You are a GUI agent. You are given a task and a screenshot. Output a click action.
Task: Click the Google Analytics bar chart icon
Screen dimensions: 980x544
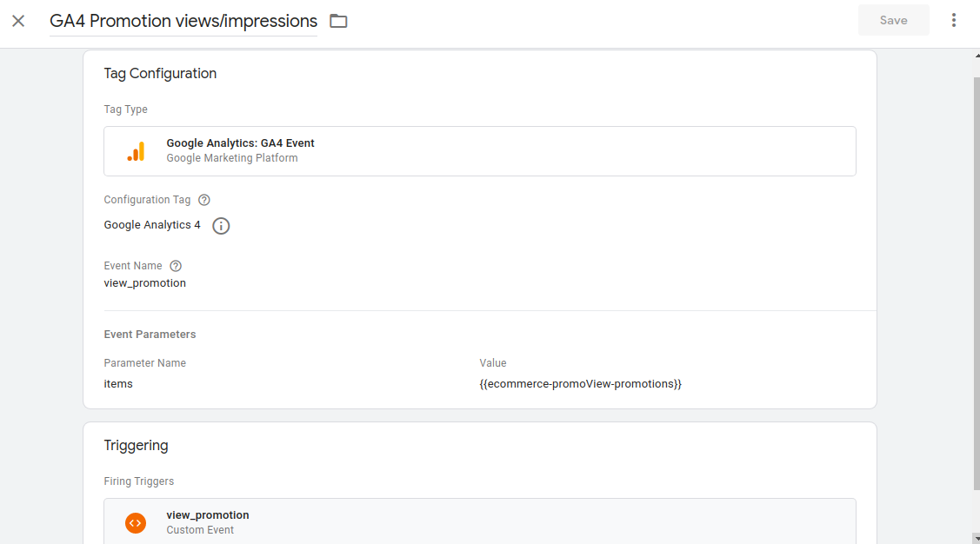(136, 151)
